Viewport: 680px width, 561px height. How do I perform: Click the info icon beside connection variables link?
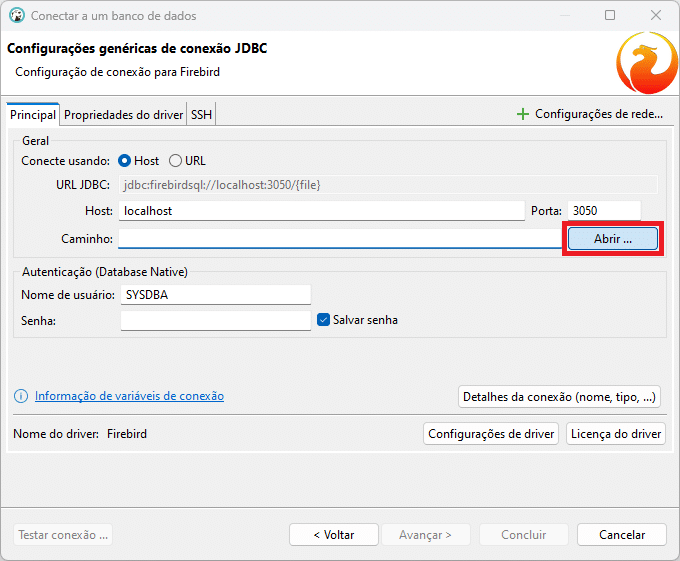(x=21, y=396)
